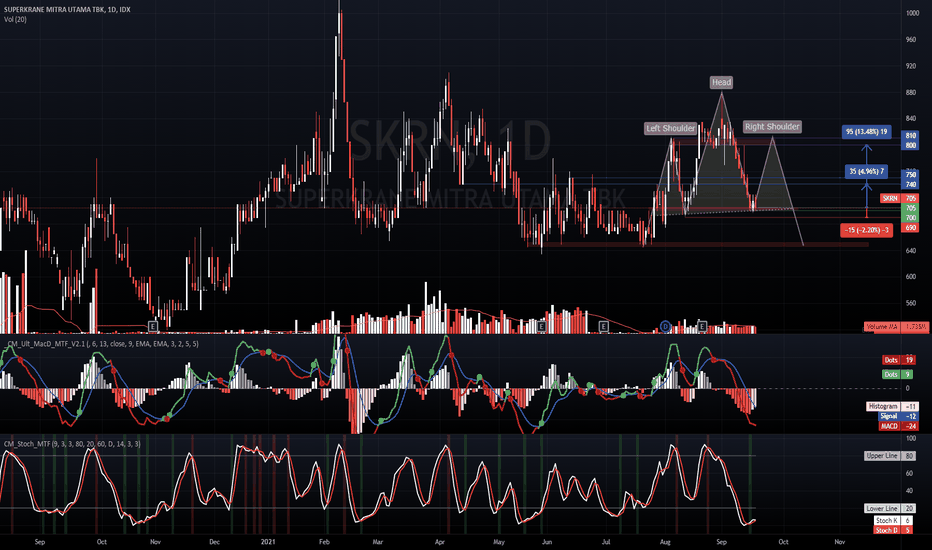Click the Aug time axis label
Viewport: 932px width, 550px height.
pyautogui.click(x=665, y=542)
